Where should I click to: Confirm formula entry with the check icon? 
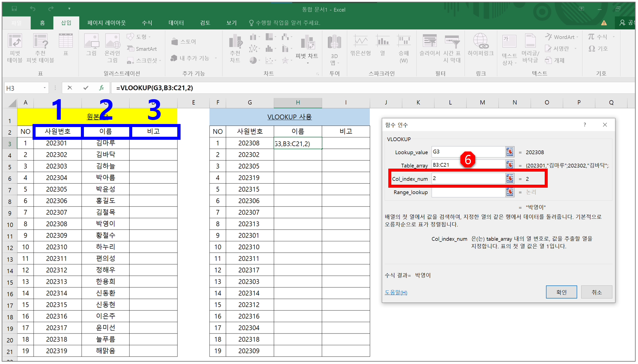tap(86, 88)
